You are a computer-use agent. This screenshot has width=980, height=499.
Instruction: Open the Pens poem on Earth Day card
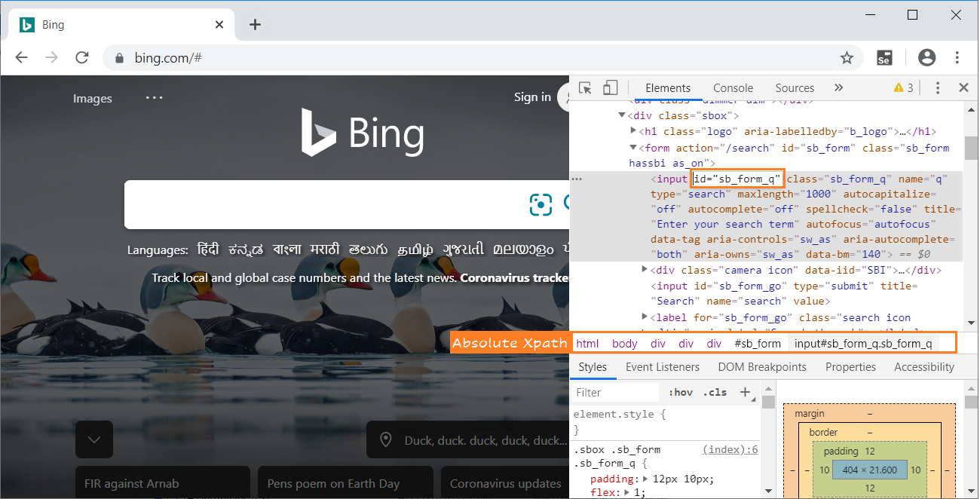point(345,483)
